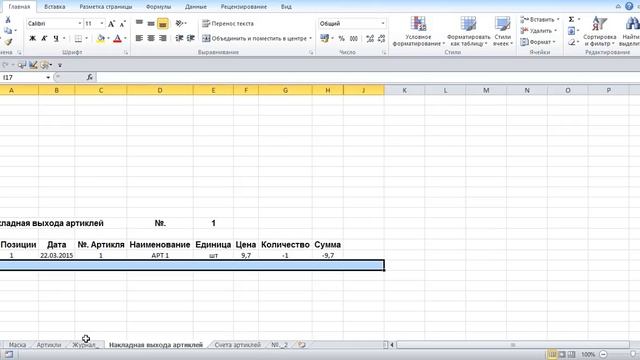Switch to Page Layout view icon

(562, 354)
